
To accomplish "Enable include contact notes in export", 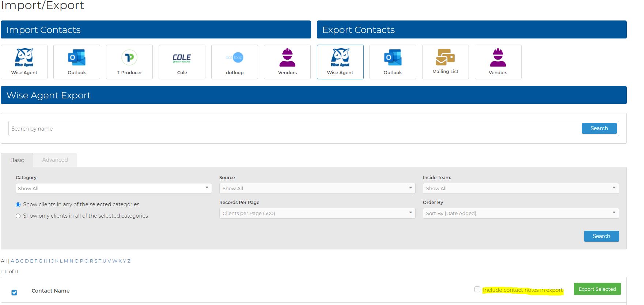I will coord(477,289).
